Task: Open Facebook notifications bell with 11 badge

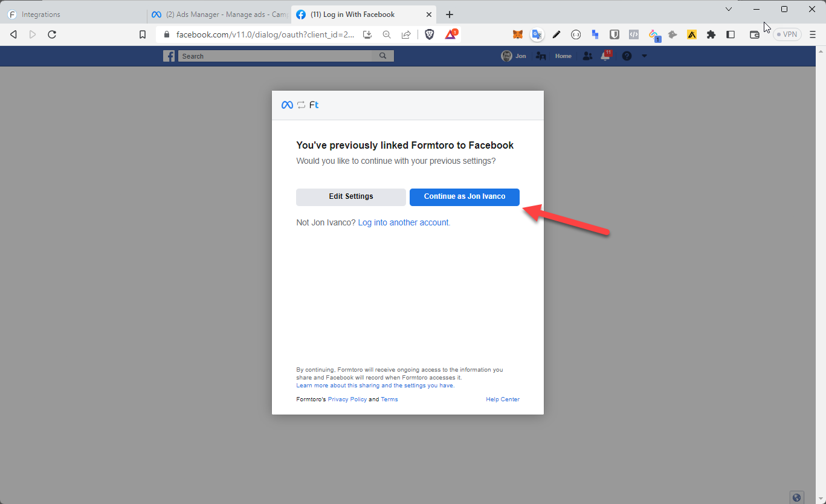Action: click(605, 56)
